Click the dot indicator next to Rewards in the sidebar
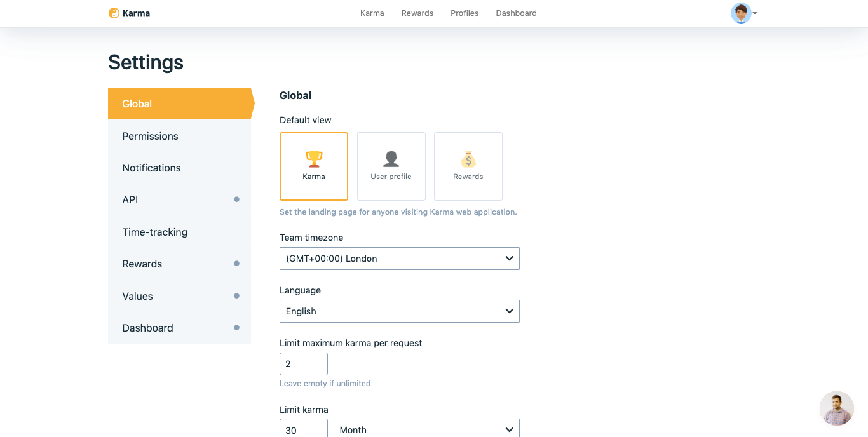The height and width of the screenshot is (437, 868). 237,264
